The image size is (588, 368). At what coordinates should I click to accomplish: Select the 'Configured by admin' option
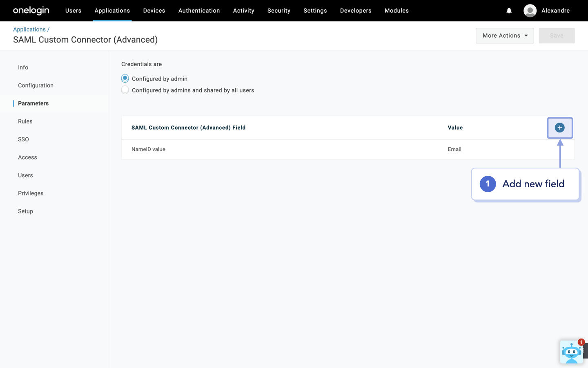click(x=125, y=78)
